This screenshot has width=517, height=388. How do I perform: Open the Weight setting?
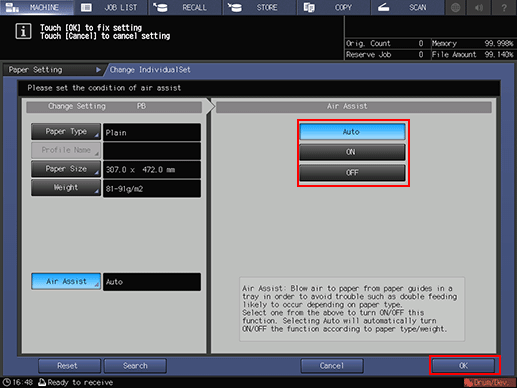pyautogui.click(x=66, y=188)
